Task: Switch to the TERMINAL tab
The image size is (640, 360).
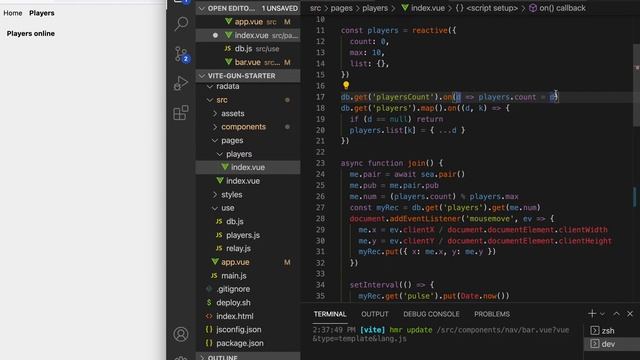Action: (330, 314)
